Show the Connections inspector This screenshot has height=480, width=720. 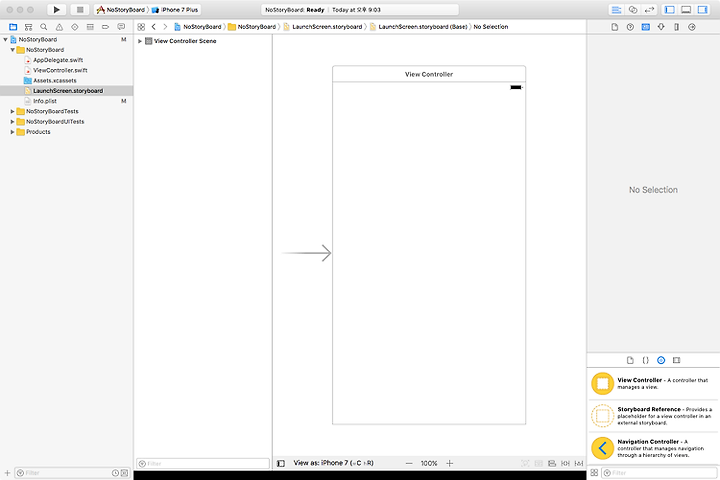692,27
